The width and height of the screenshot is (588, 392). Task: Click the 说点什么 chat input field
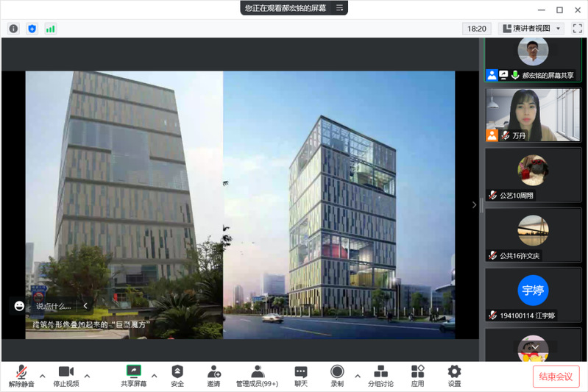(54, 306)
